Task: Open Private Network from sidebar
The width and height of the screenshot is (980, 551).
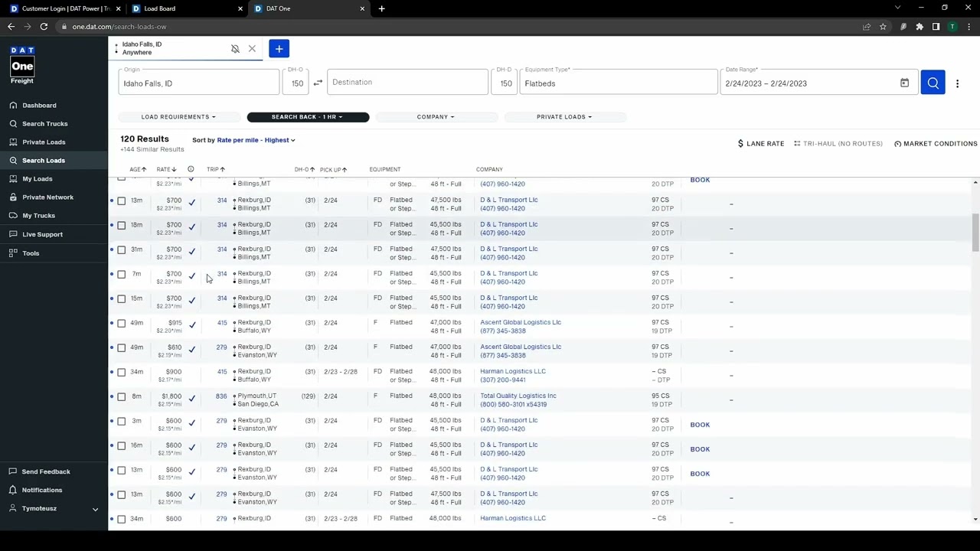Action: [x=47, y=197]
